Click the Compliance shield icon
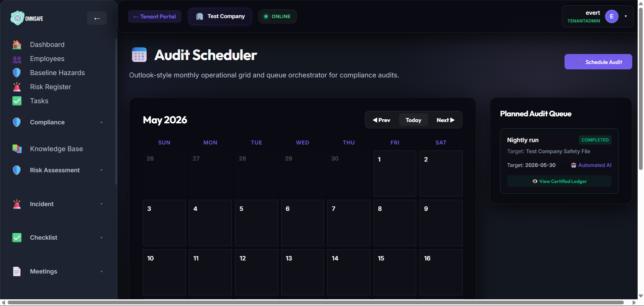 click(17, 122)
